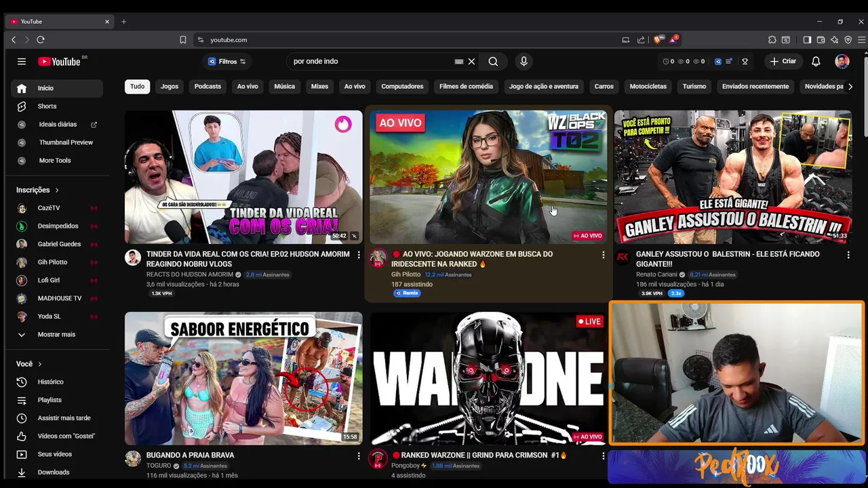Open the Brave VPN shield icon
This screenshot has height=488, width=868.
(x=848, y=40)
